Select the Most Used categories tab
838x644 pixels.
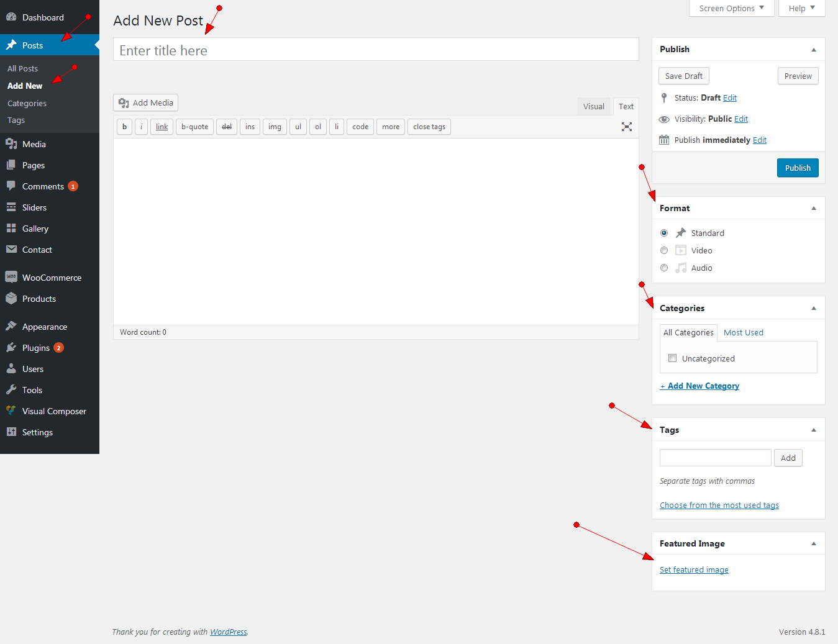click(x=744, y=333)
